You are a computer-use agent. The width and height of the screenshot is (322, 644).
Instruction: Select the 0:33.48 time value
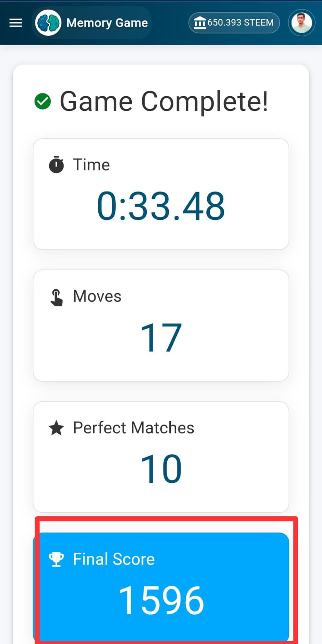pyautogui.click(x=161, y=206)
